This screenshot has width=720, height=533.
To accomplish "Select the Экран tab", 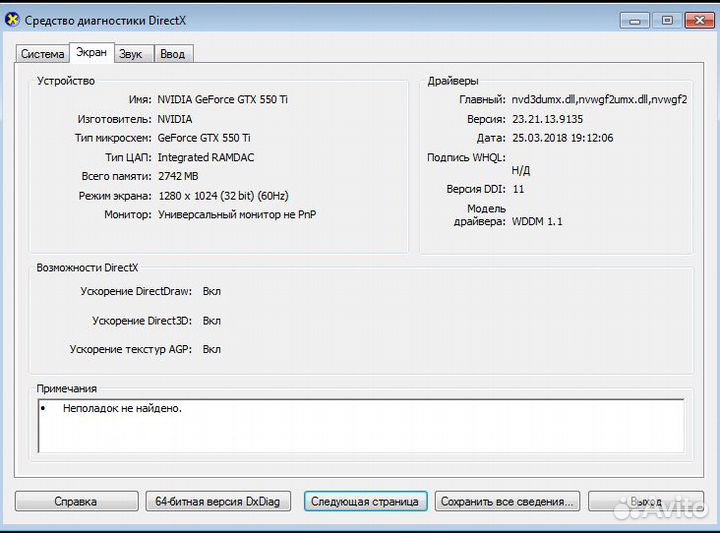I will [x=91, y=53].
